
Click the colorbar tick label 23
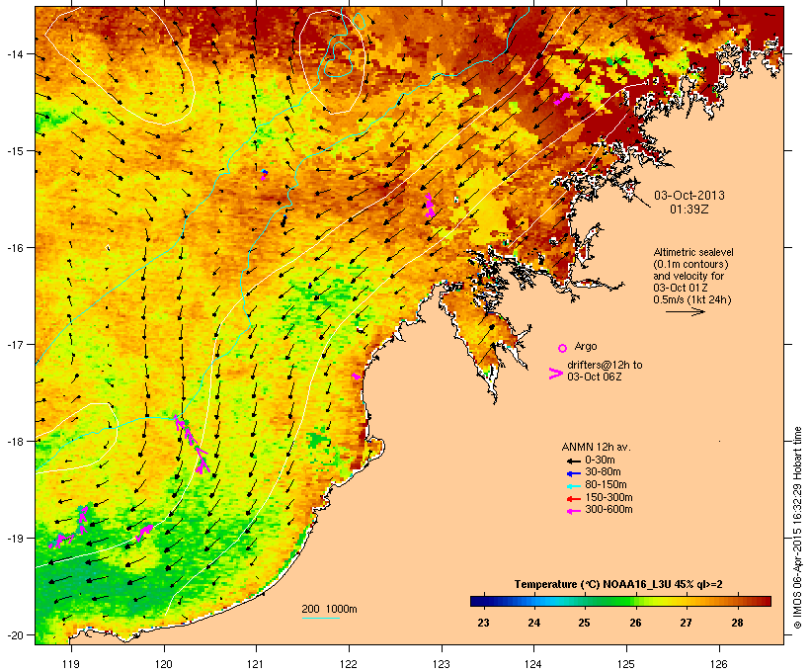pos(483,623)
